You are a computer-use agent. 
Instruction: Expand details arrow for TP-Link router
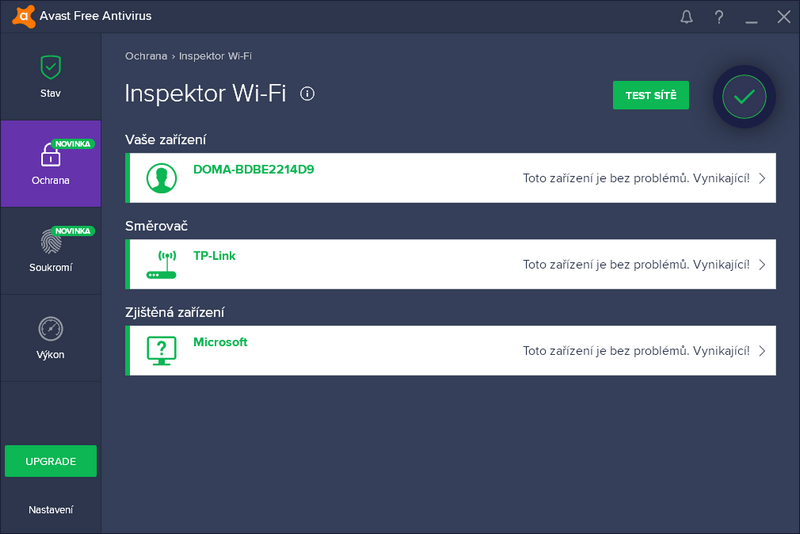(762, 264)
